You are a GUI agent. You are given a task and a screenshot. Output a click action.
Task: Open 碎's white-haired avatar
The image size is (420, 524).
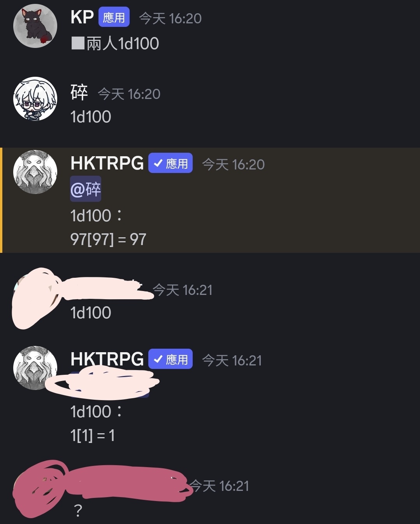click(x=35, y=99)
